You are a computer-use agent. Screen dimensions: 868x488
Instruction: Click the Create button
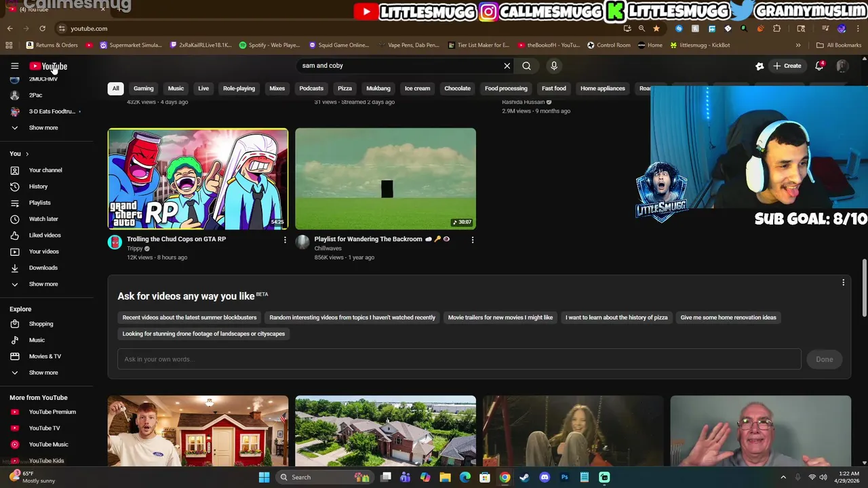pyautogui.click(x=787, y=66)
